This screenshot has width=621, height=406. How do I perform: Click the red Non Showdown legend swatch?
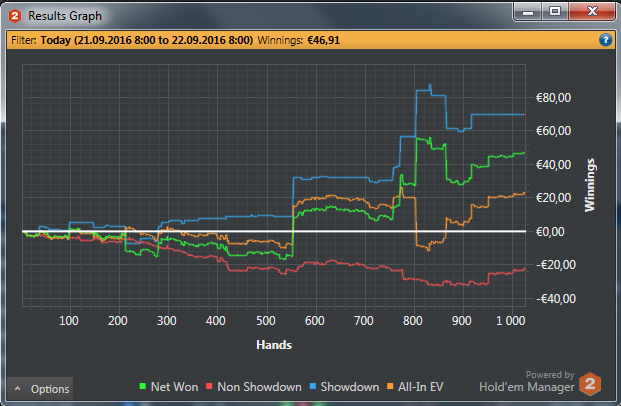tap(210, 386)
